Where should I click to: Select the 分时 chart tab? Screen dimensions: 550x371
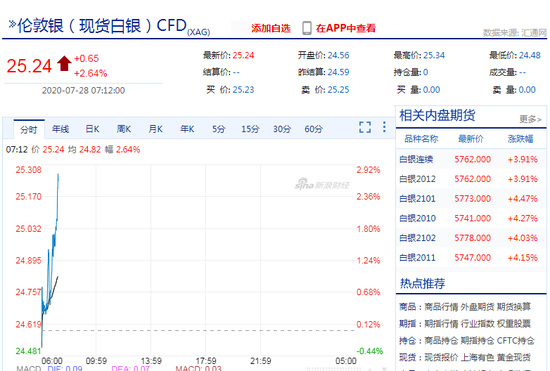click(29, 130)
